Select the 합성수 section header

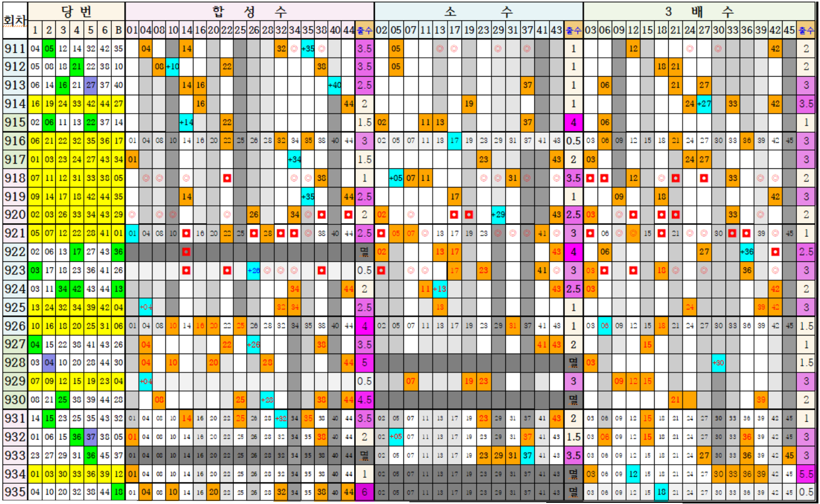pyautogui.click(x=249, y=11)
